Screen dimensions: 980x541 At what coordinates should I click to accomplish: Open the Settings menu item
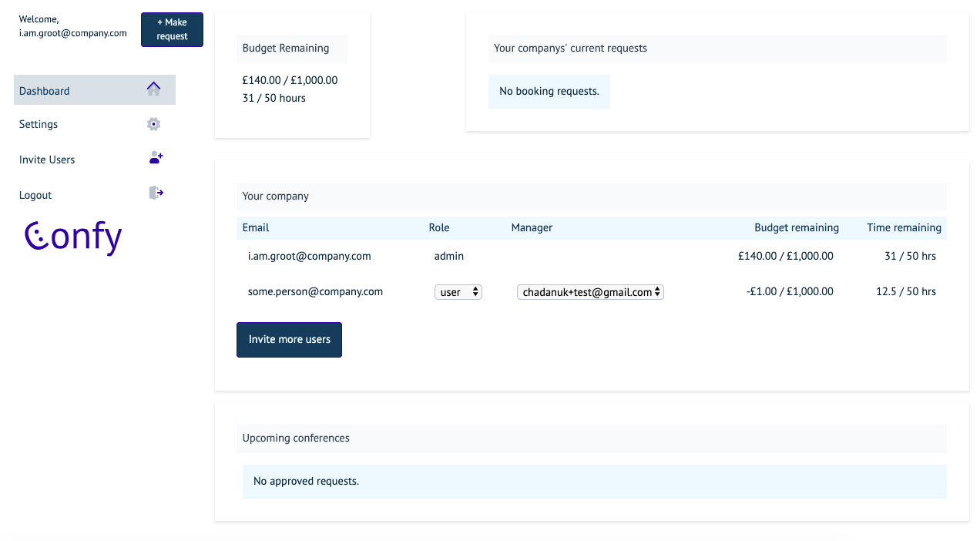click(95, 124)
